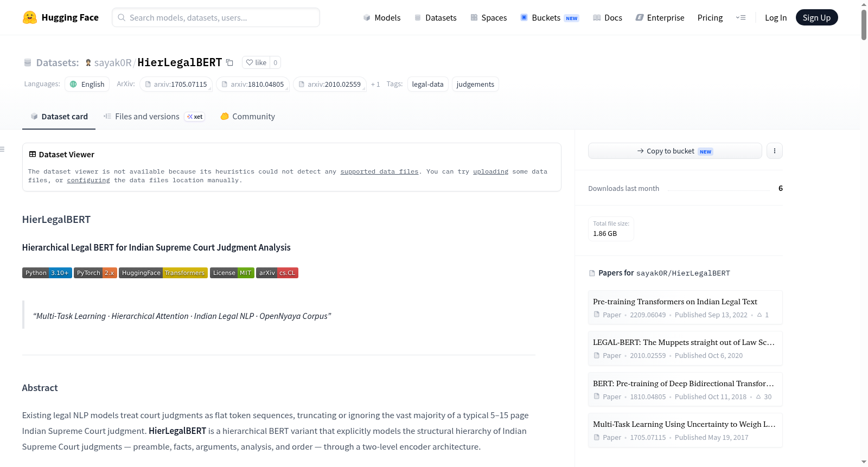Open Pre-training Transformers on Indian Legal Text paper
Viewport: 868px width, 467px height.
685,308
